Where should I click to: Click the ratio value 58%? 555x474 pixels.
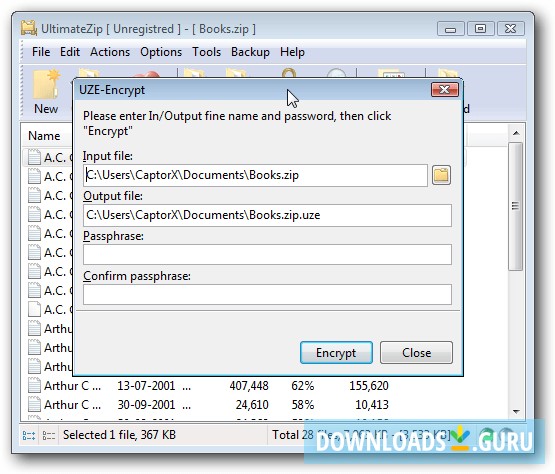(x=303, y=405)
